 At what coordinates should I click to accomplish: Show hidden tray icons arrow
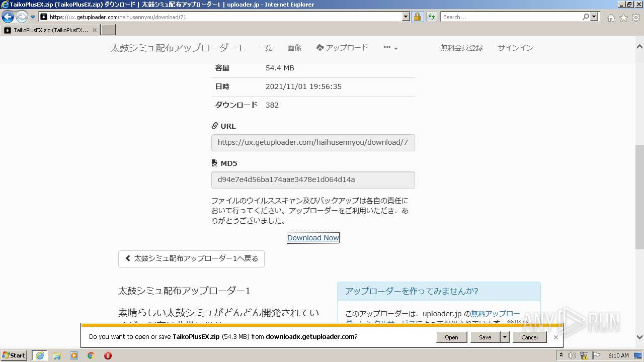click(561, 355)
